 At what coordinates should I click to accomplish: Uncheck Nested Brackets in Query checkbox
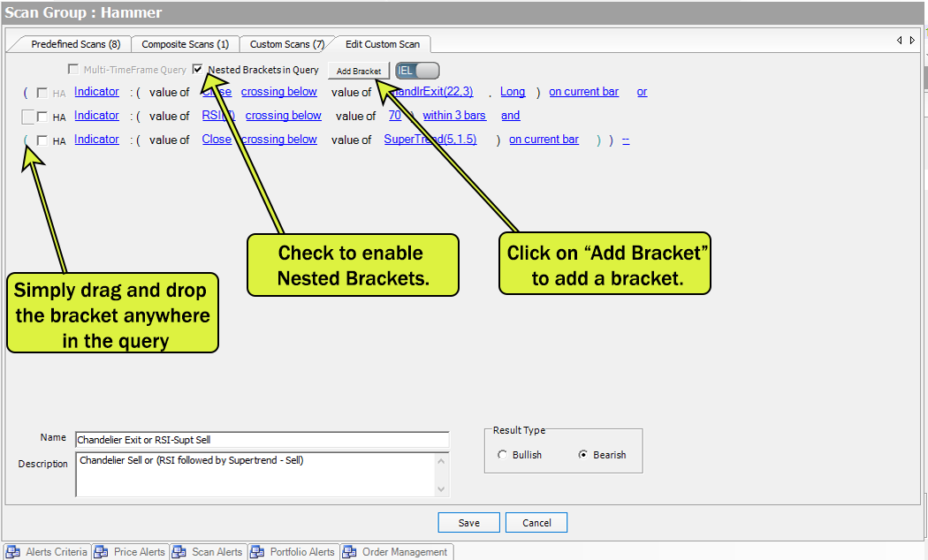coord(198,70)
